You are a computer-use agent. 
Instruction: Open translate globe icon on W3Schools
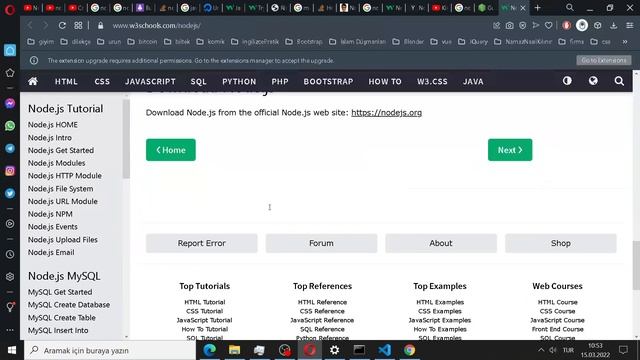[593, 81]
